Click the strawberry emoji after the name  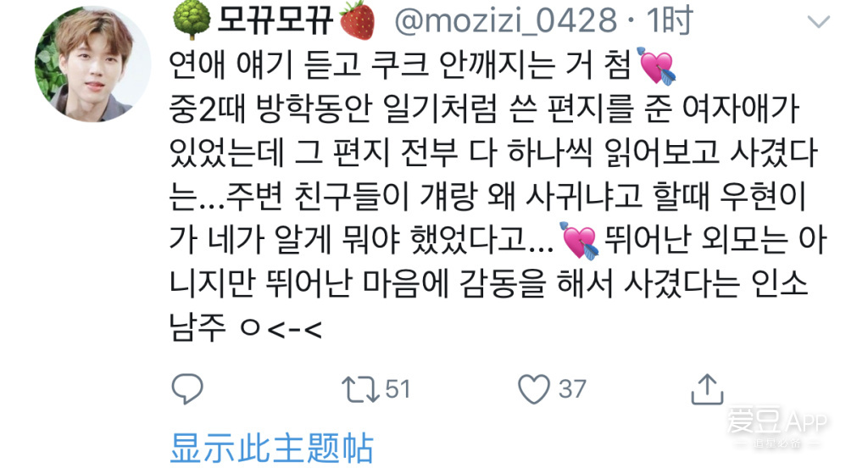pos(357,20)
